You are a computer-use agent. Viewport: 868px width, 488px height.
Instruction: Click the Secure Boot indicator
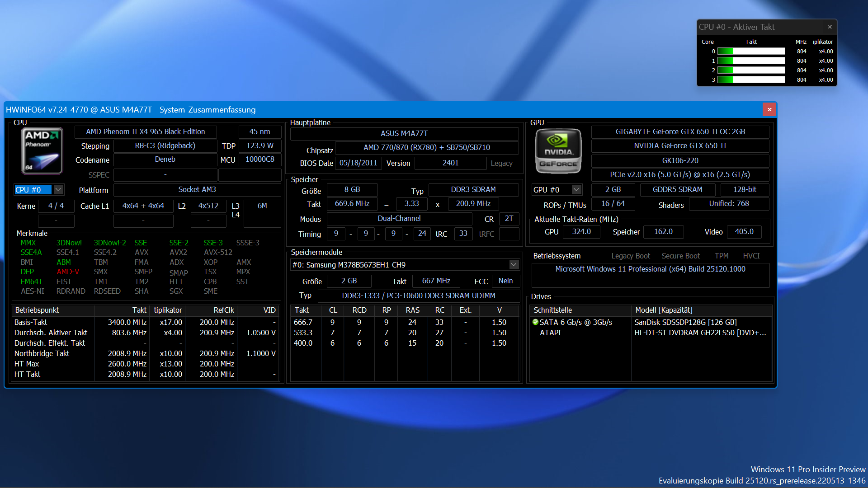(x=680, y=256)
